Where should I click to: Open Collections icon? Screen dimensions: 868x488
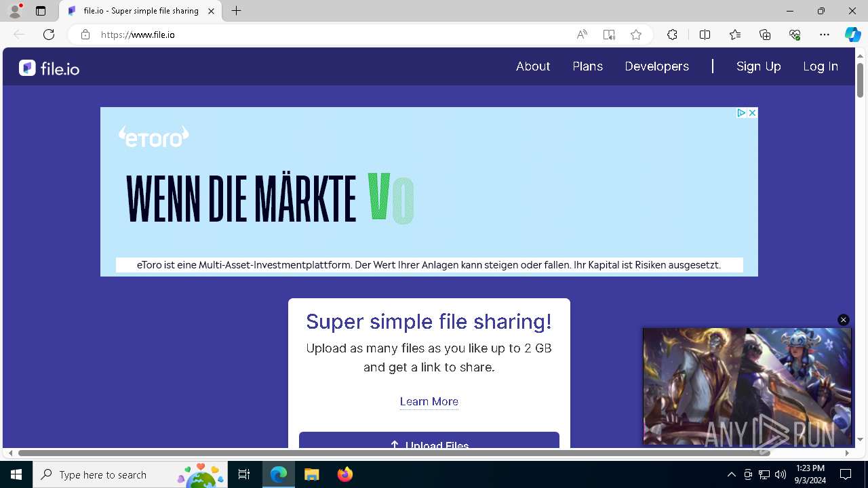pyautogui.click(x=765, y=35)
